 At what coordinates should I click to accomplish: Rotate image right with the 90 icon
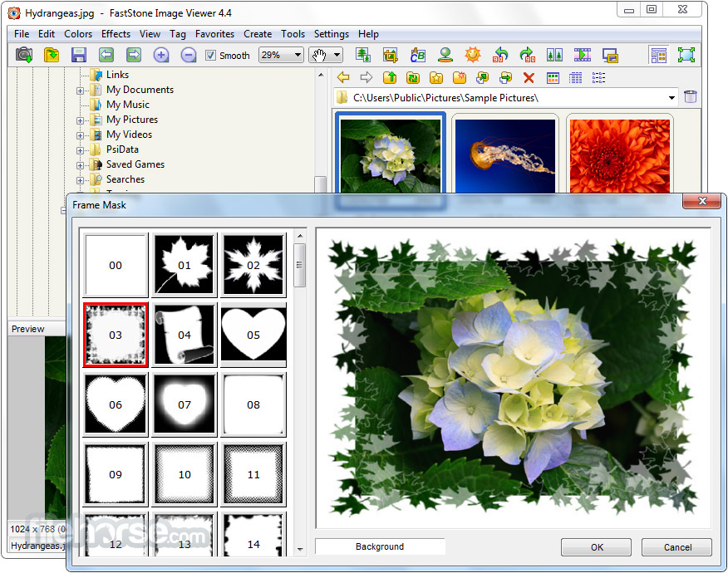point(528,55)
